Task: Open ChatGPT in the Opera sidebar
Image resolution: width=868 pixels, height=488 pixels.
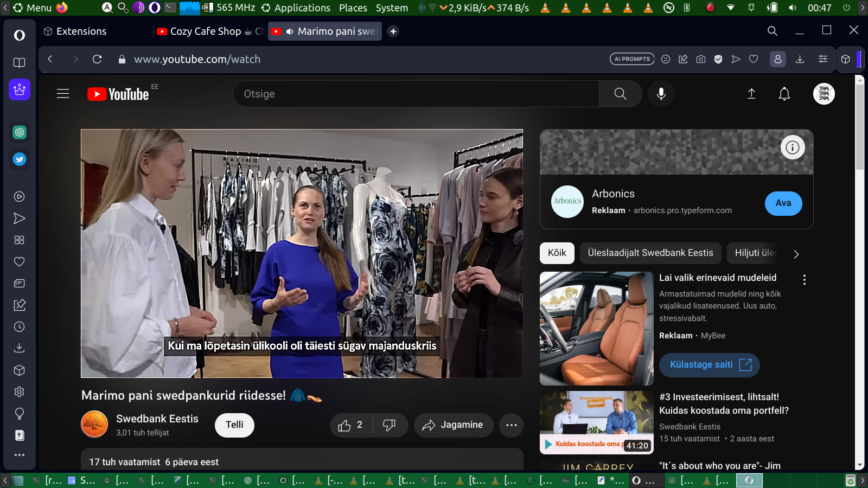Action: [x=20, y=132]
